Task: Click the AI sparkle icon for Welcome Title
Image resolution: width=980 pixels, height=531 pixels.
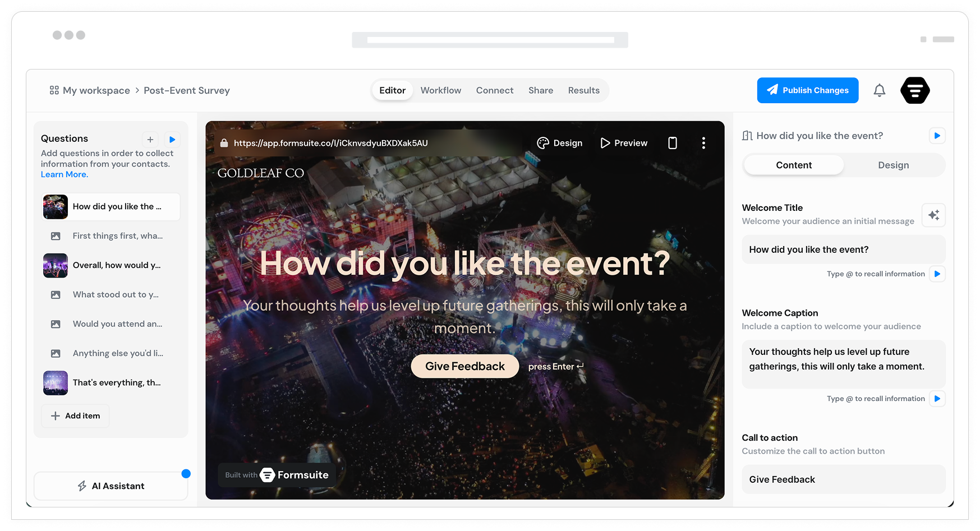Action: click(933, 215)
